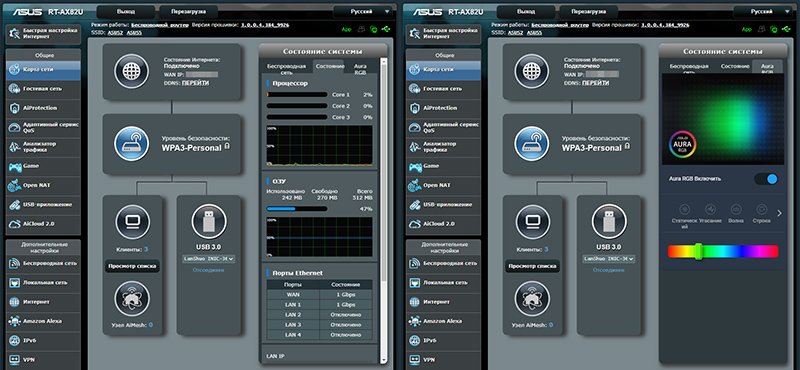The width and height of the screenshot is (800, 370).
Task: Click the green network status icon in the right window header
Action: 773,30
